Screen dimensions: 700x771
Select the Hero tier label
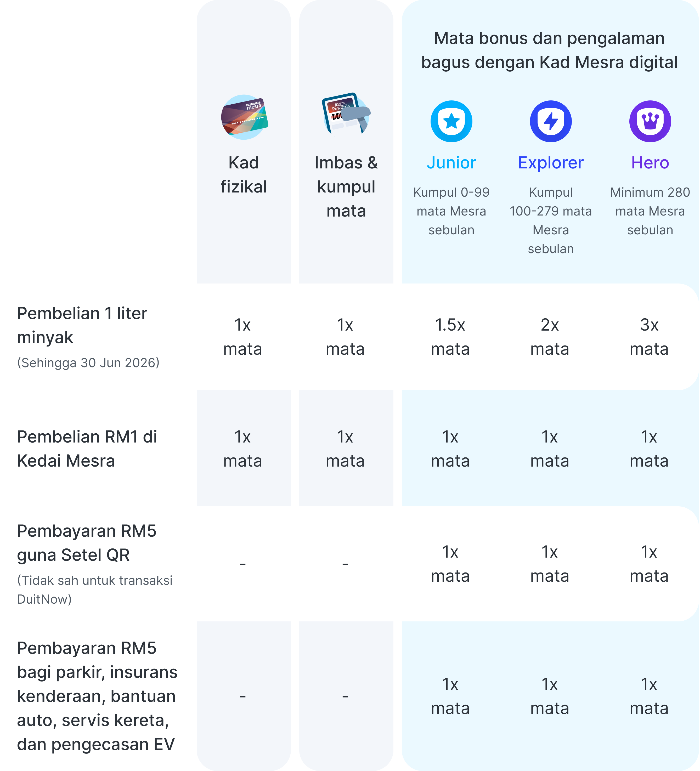pos(650,163)
